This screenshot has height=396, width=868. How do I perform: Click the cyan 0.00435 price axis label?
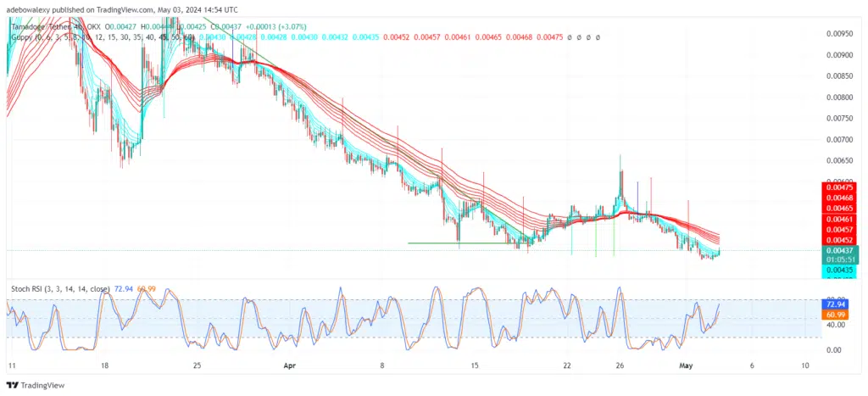click(x=839, y=270)
